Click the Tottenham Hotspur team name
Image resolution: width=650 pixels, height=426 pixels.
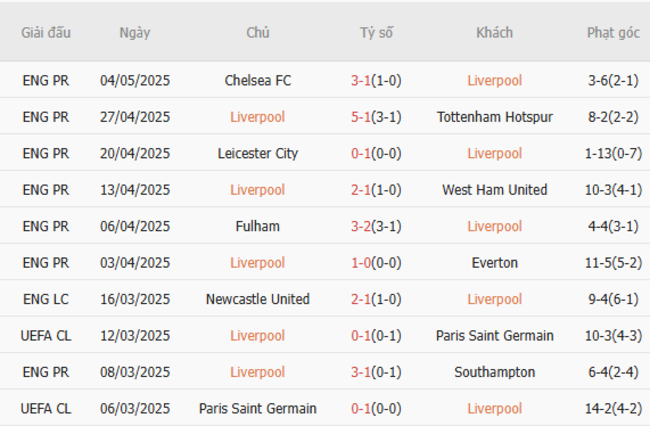pyautogui.click(x=494, y=117)
